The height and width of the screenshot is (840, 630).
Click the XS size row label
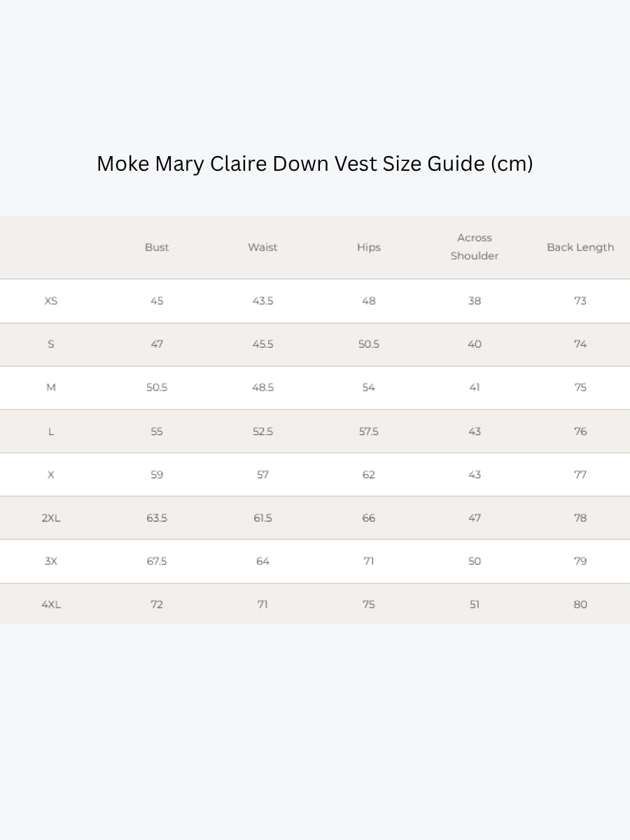pos(51,301)
